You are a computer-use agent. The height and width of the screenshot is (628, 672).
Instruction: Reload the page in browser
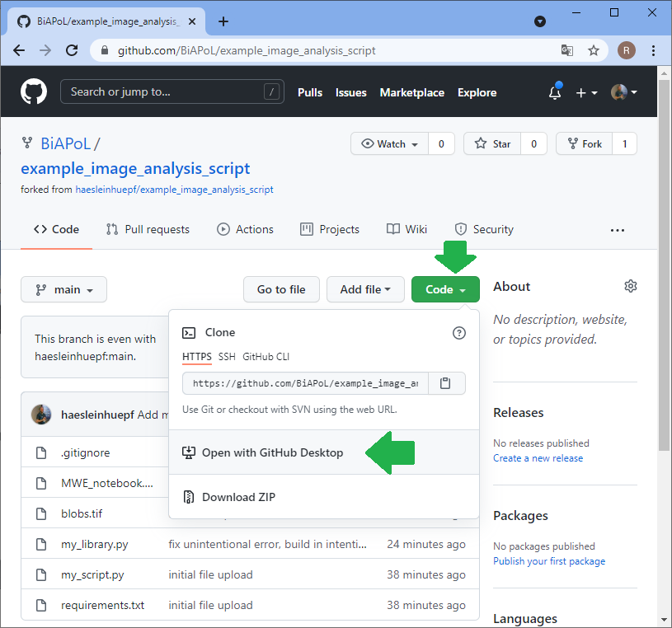point(72,50)
